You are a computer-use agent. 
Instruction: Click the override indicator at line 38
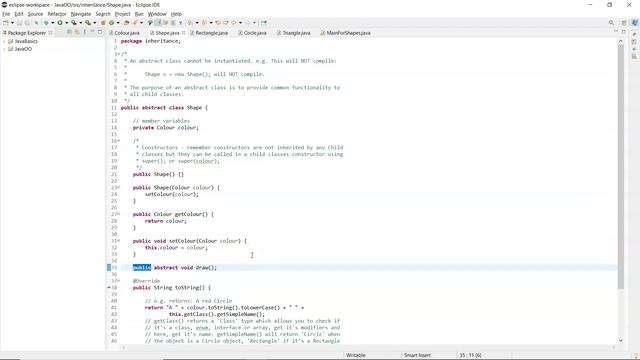tap(109, 287)
